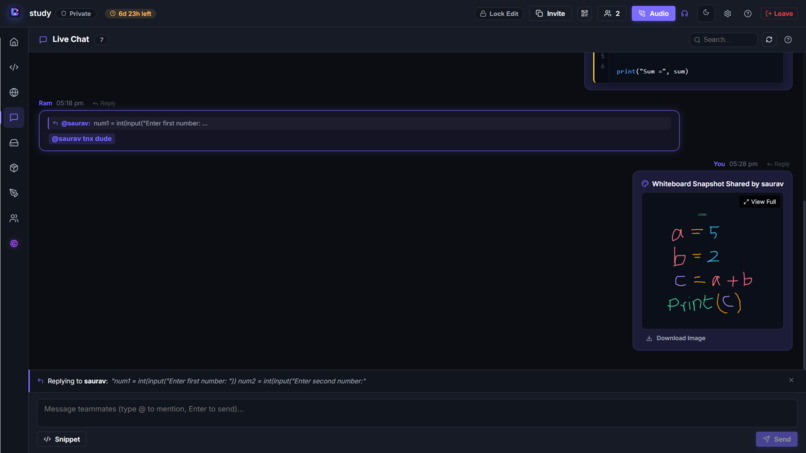
Task: Click the chat vertical scrollbar
Action: 803,283
